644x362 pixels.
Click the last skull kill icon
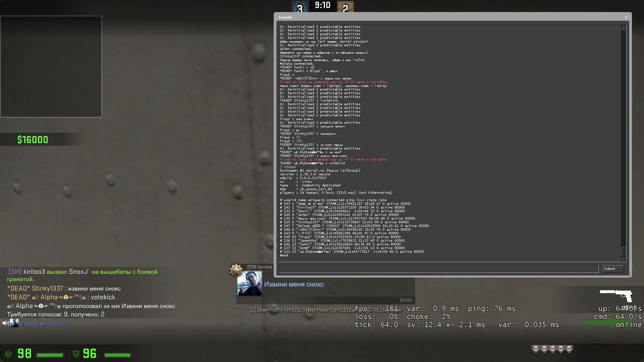point(569,349)
